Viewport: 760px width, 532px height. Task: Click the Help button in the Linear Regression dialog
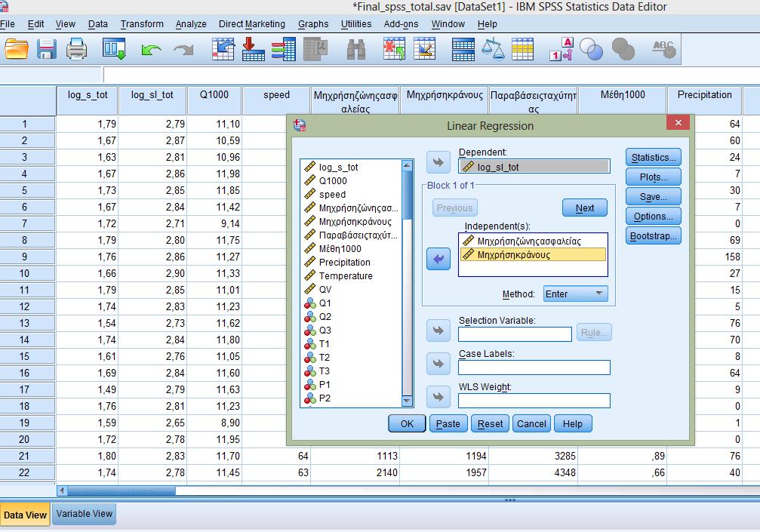pos(572,423)
